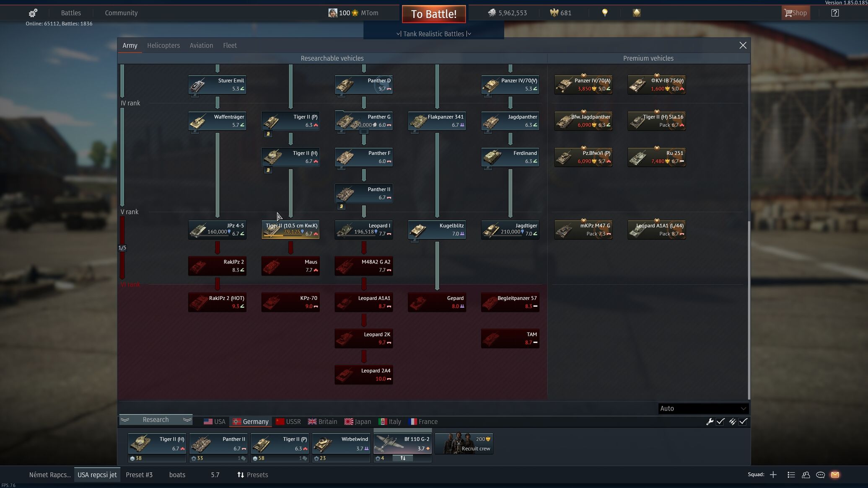The image size is (868, 488).
Task: Open the help question mark icon
Action: click(x=835, y=13)
